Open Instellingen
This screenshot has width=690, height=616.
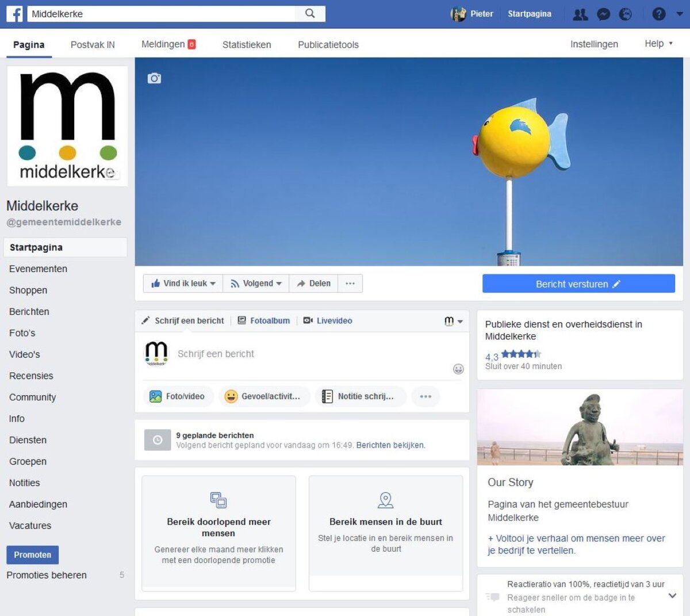pos(594,44)
